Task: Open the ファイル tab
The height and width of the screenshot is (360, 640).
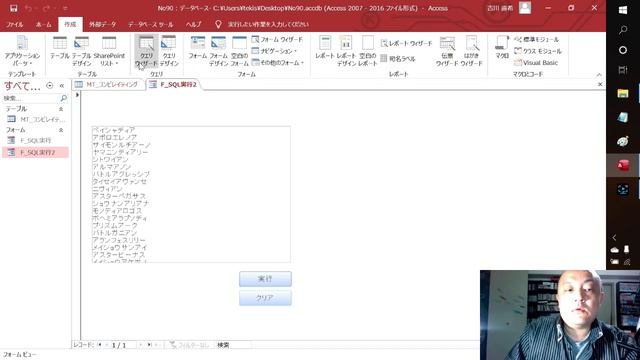Action: tap(15, 24)
